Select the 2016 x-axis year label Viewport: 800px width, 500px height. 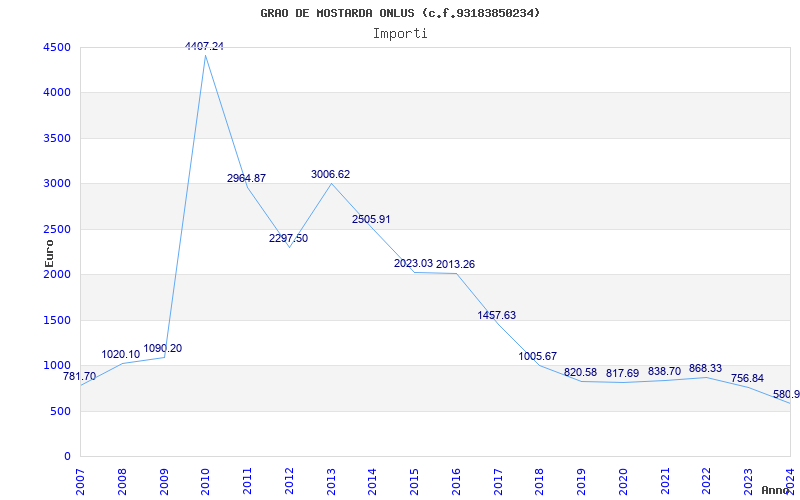point(456,482)
